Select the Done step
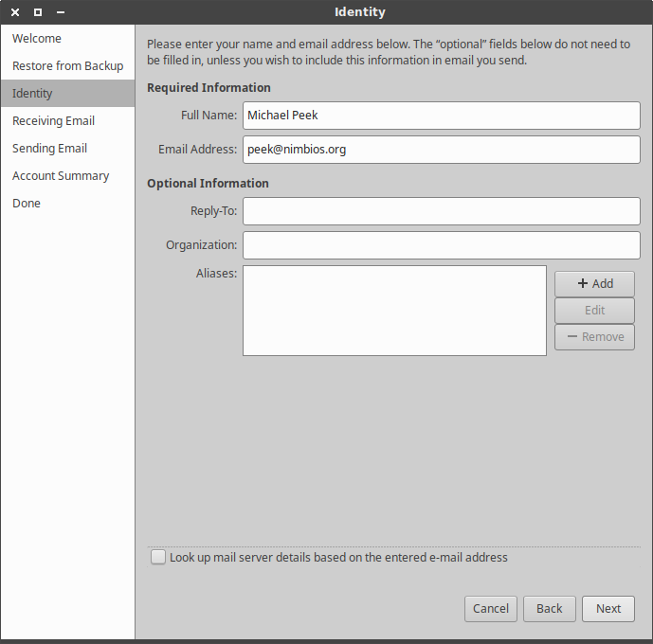 pos(27,204)
